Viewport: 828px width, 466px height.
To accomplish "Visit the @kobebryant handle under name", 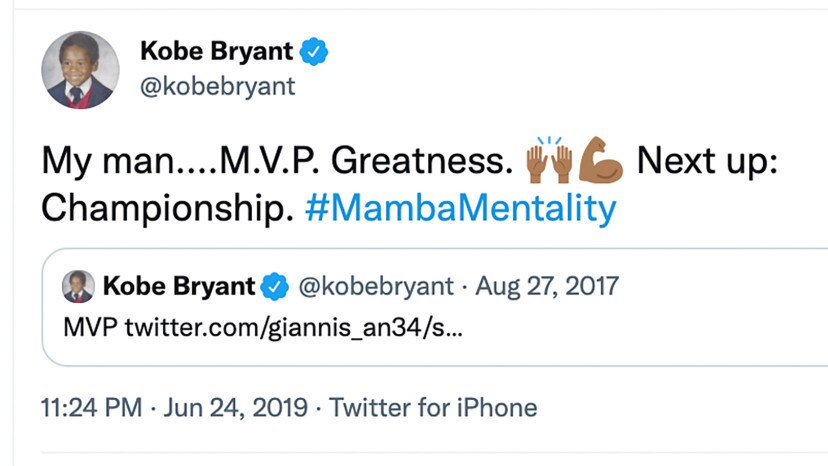I will coord(217,86).
